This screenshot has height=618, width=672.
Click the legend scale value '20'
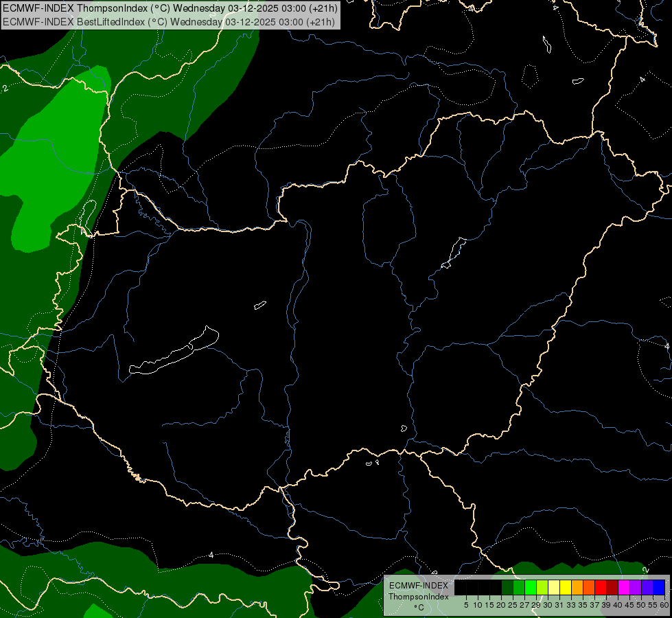click(x=501, y=605)
